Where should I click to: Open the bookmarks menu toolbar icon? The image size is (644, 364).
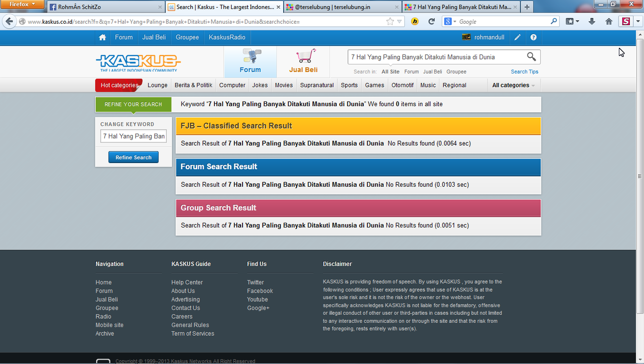coord(573,22)
